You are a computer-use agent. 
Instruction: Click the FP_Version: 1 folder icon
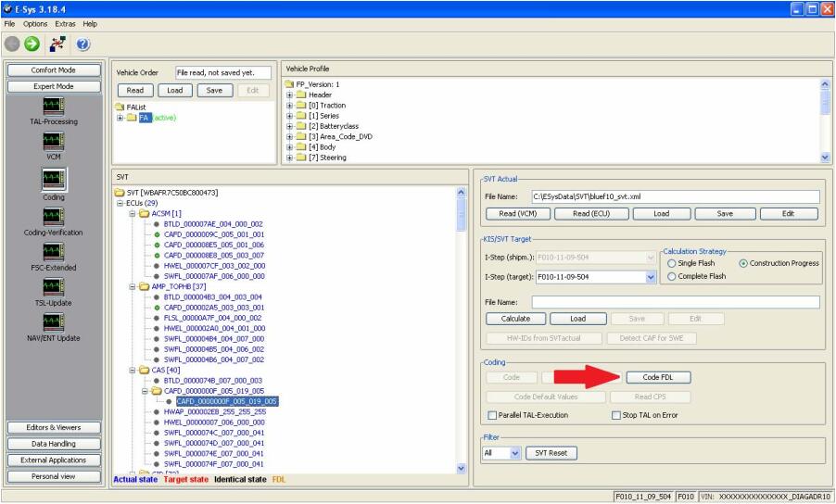(x=289, y=84)
